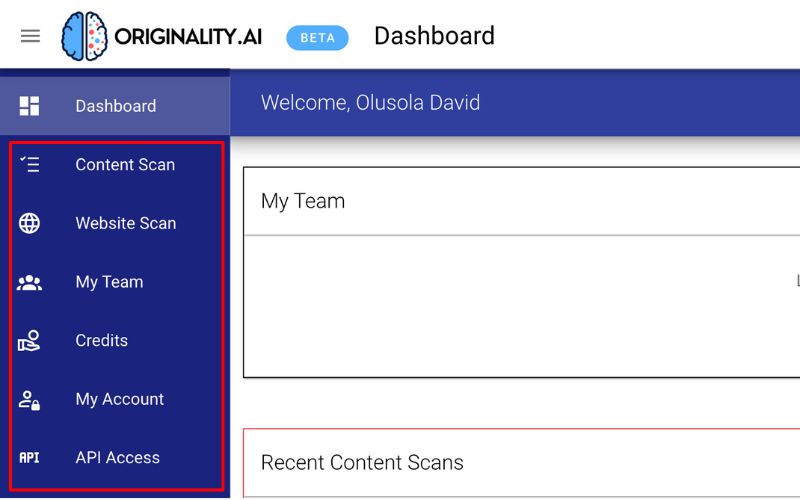
Task: Click the Credits hand-coin icon
Action: [30, 341]
